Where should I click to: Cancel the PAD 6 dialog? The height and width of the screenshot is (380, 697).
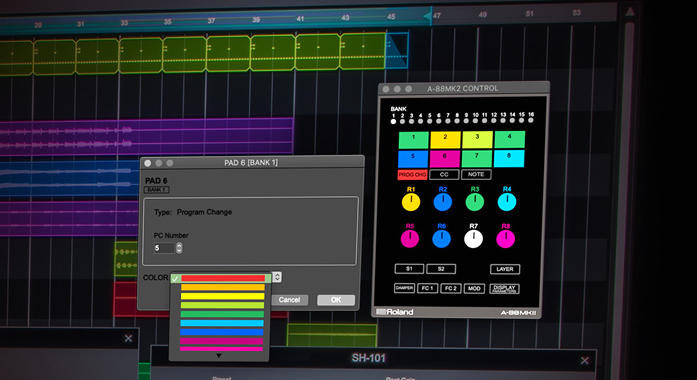coord(289,300)
